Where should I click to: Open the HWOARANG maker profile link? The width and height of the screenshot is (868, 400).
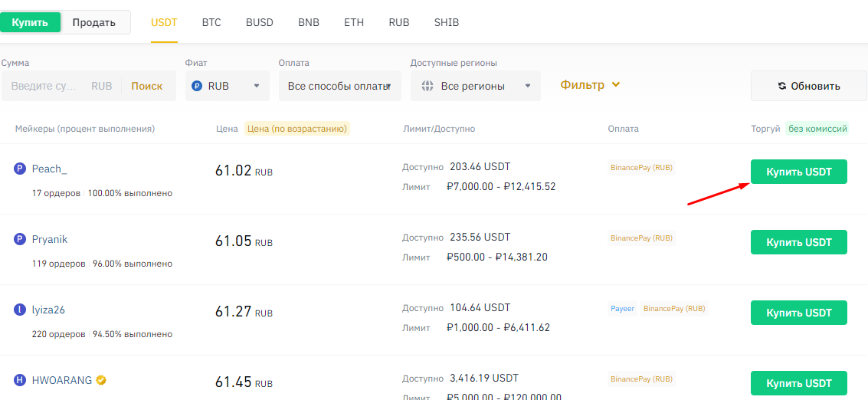pos(62,380)
